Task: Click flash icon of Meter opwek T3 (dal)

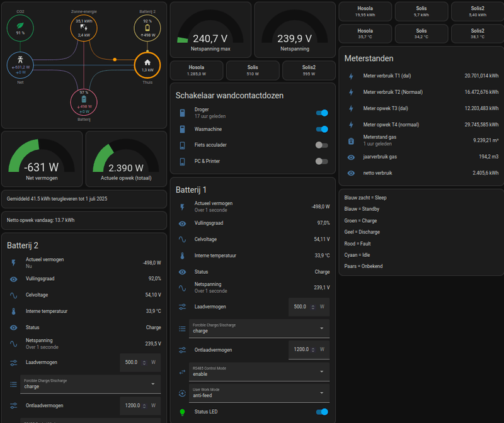Action: pos(351,108)
